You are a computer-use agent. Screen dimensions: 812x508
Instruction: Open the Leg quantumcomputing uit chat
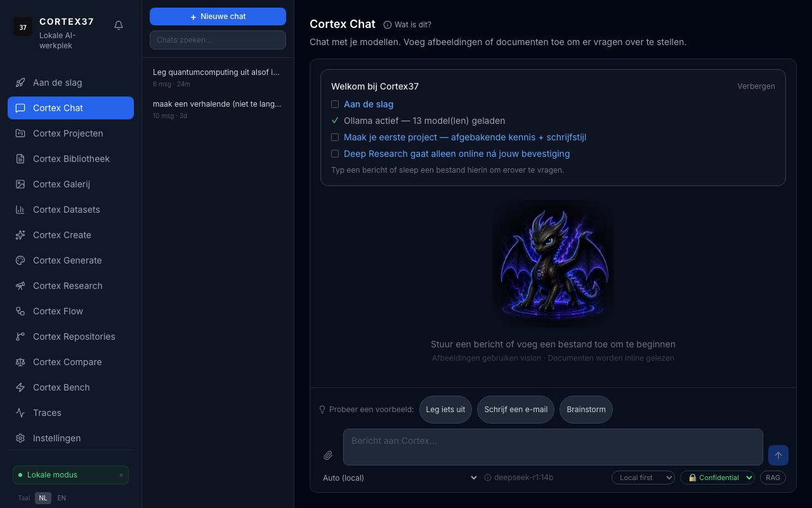tap(218, 77)
